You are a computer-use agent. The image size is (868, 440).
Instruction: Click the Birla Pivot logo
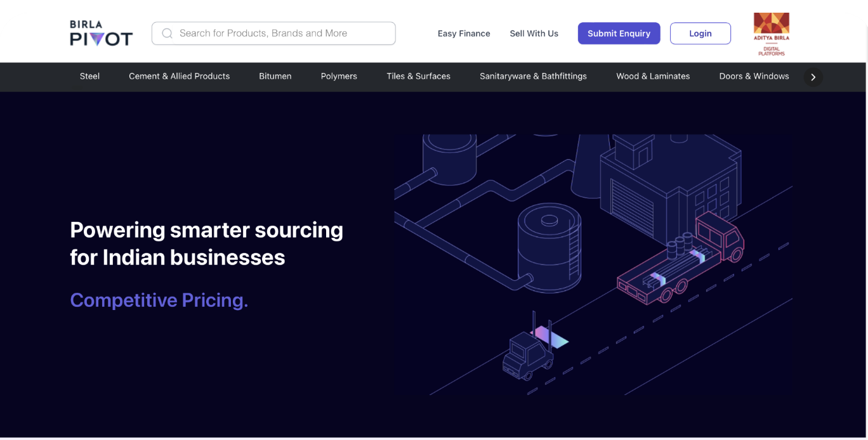pyautogui.click(x=101, y=33)
